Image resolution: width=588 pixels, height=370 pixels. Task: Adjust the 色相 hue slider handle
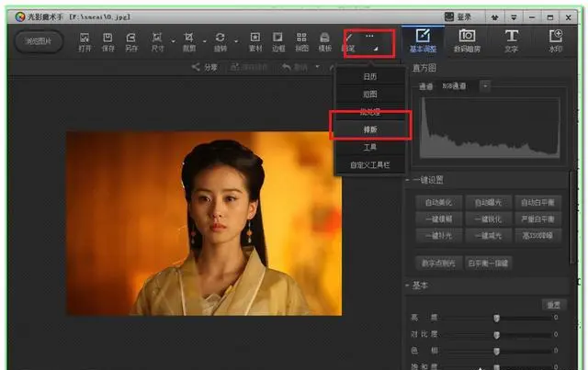click(x=496, y=352)
